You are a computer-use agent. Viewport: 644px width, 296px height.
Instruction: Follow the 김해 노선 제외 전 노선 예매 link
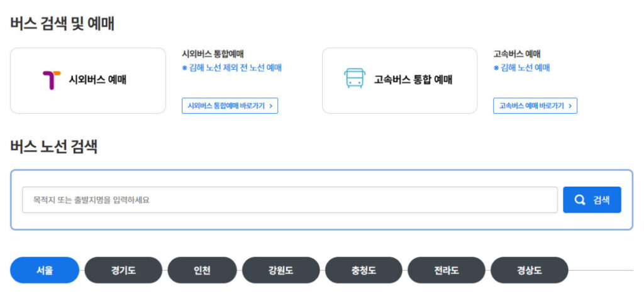pyautogui.click(x=232, y=68)
